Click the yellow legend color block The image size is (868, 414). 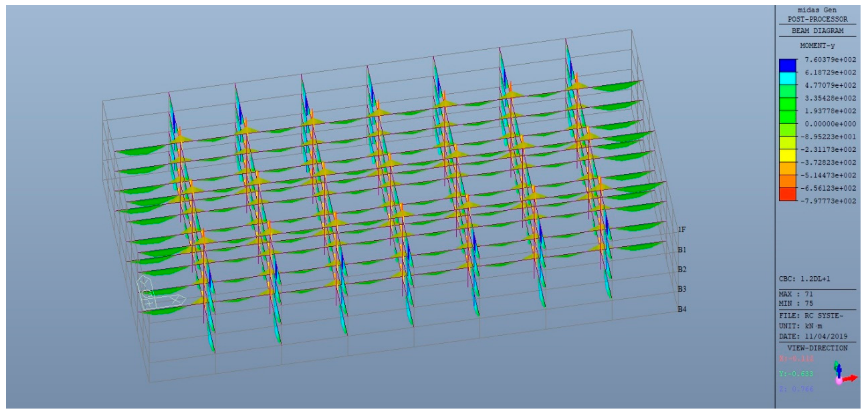point(788,156)
